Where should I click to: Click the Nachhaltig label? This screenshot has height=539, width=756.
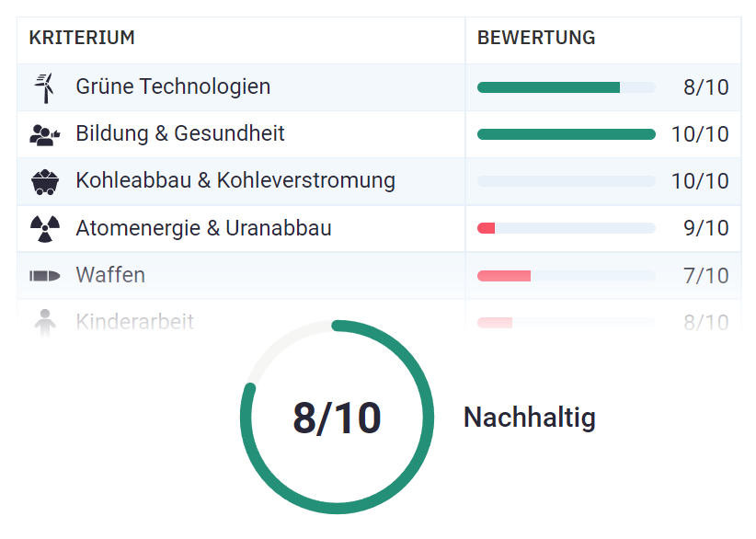[x=529, y=418]
